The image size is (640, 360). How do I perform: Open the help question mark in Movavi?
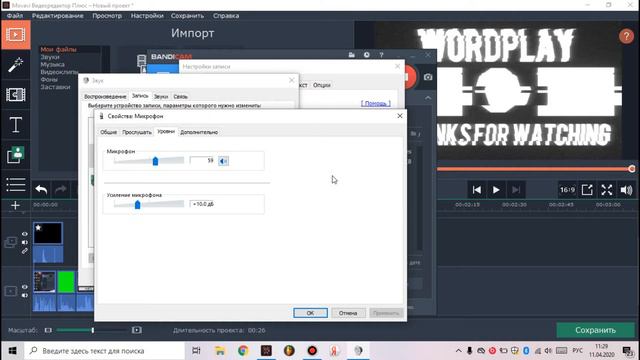pos(626,36)
